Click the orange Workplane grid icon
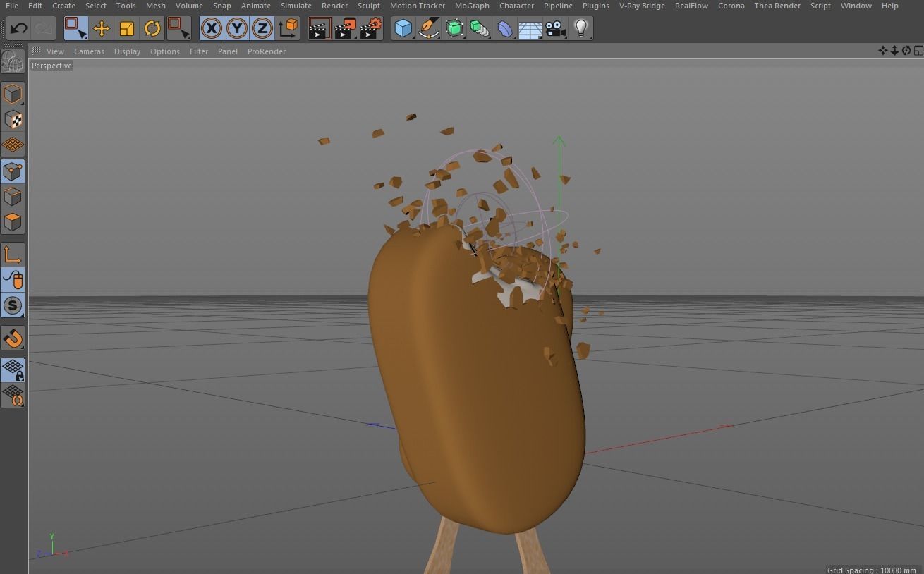 [13, 145]
